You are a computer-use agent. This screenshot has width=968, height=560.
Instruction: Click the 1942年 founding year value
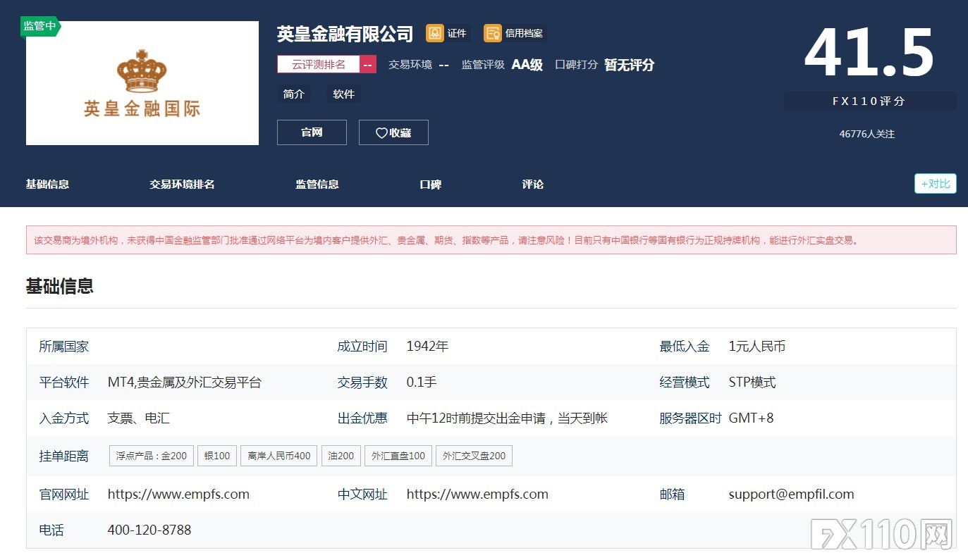click(427, 347)
